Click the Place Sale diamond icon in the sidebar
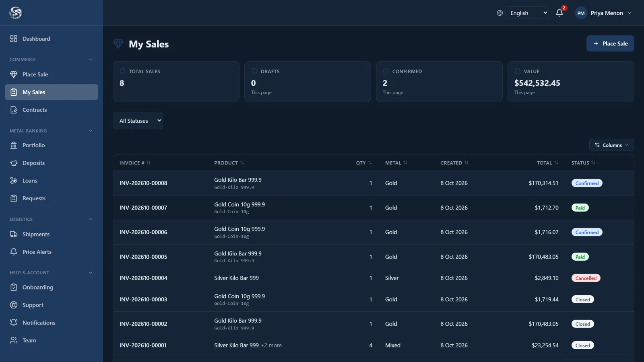644x362 pixels. coord(14,74)
